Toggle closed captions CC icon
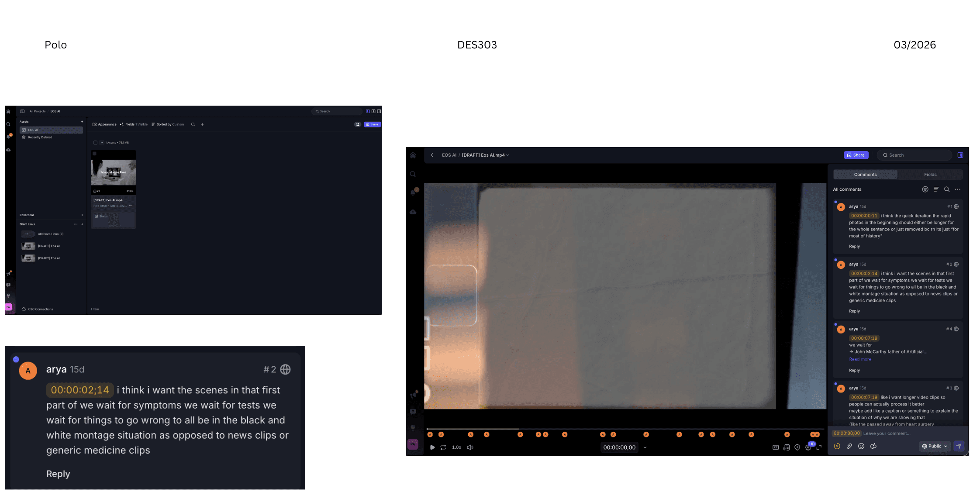The image size is (980, 502). click(x=776, y=447)
